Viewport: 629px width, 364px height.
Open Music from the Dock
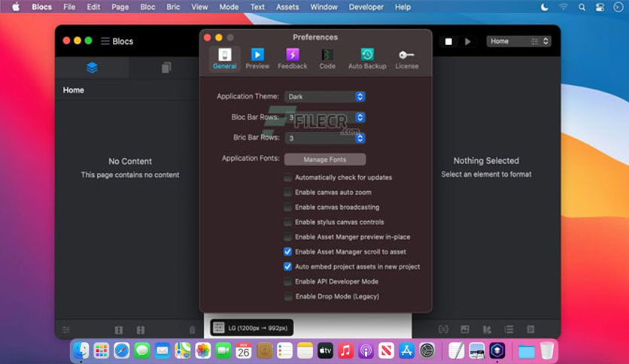pos(345,350)
